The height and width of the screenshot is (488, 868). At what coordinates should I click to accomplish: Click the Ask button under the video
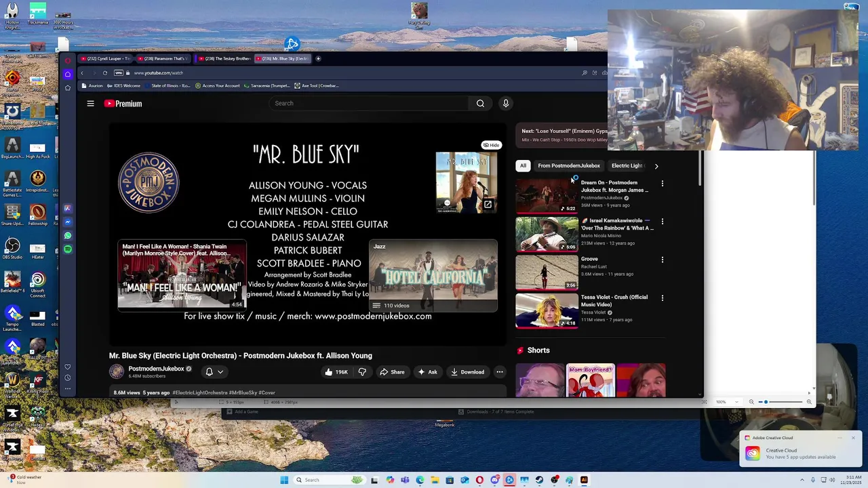coord(428,371)
